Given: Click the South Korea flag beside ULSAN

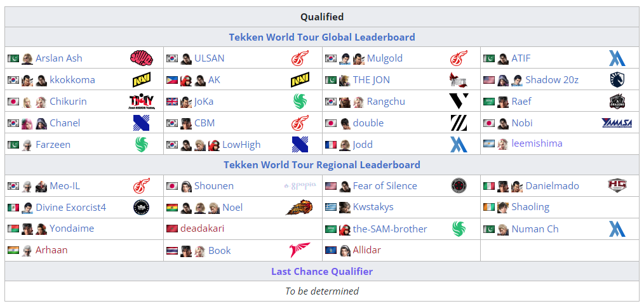Looking at the screenshot, I should [172, 58].
